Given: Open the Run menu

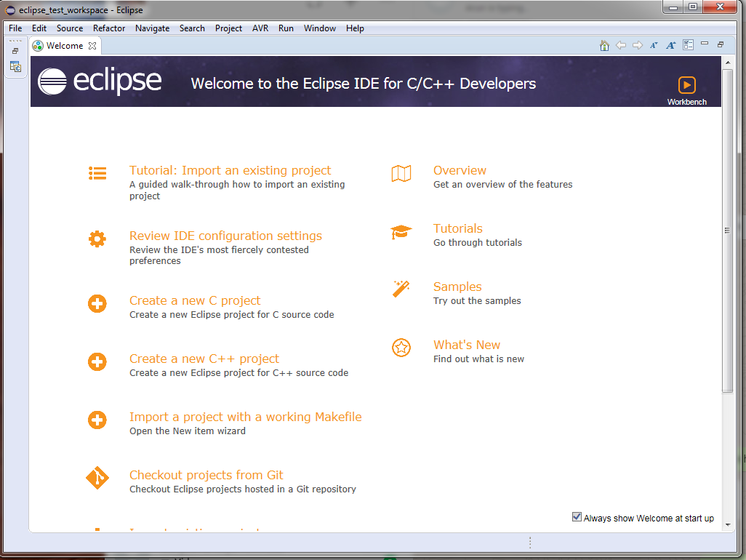Looking at the screenshot, I should 286,28.
